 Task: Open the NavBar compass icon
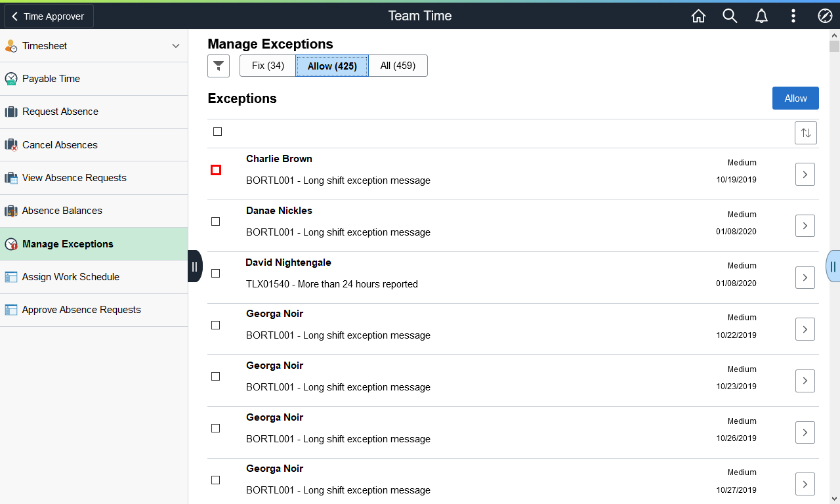[825, 16]
